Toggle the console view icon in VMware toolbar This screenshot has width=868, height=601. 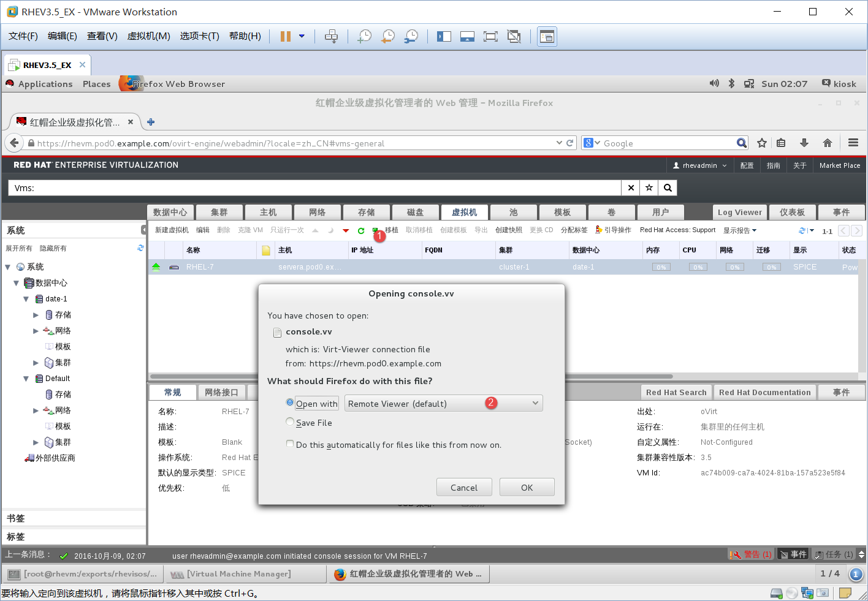click(547, 37)
